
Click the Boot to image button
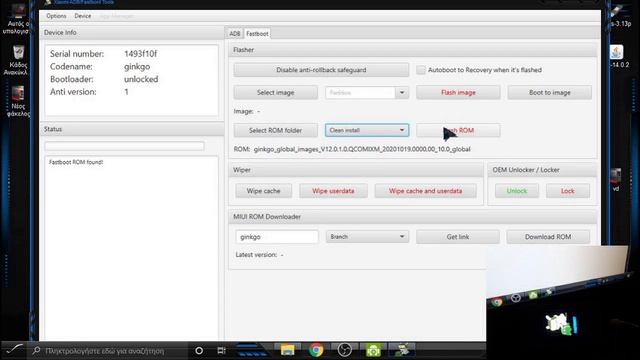click(x=549, y=93)
